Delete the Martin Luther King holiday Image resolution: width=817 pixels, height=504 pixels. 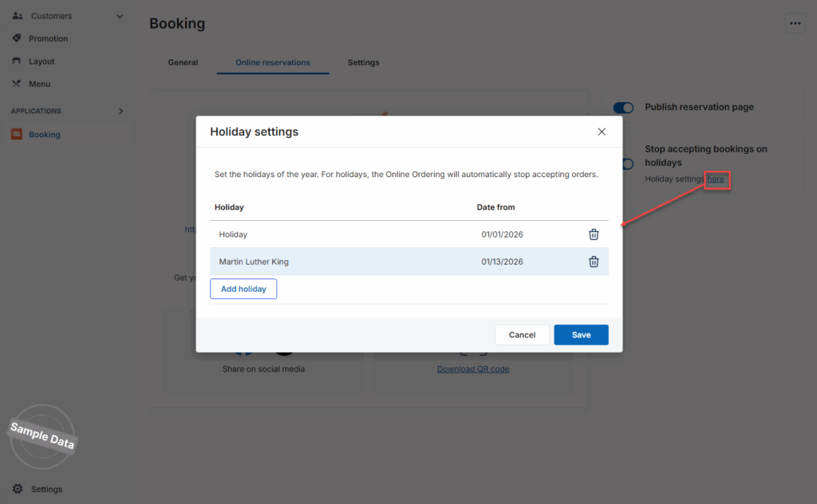(594, 262)
